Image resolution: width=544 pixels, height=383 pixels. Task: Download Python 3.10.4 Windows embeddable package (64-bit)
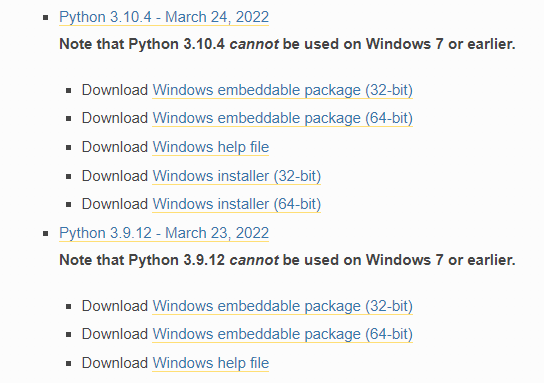coord(282,118)
